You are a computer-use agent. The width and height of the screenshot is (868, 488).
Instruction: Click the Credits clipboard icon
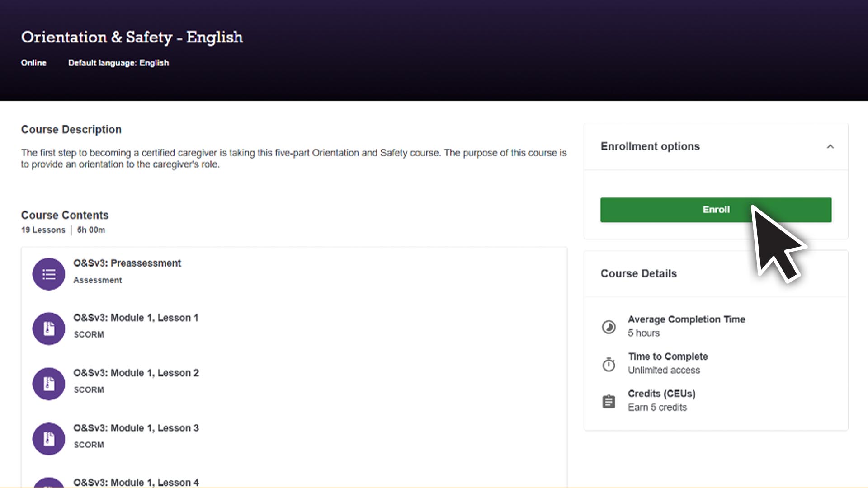click(x=609, y=401)
